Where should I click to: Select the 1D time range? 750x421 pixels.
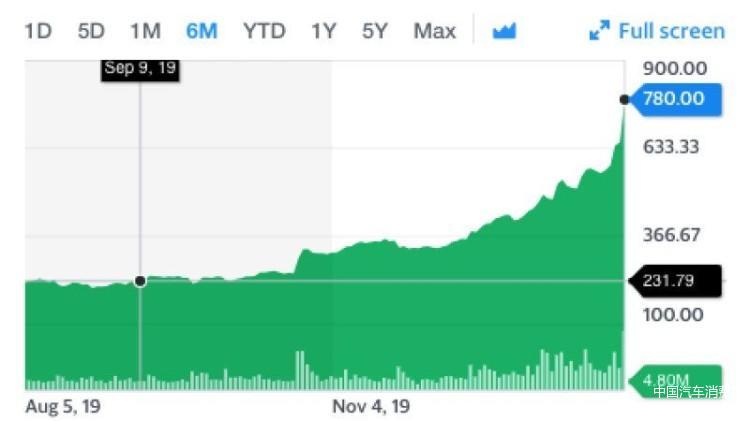pos(38,32)
